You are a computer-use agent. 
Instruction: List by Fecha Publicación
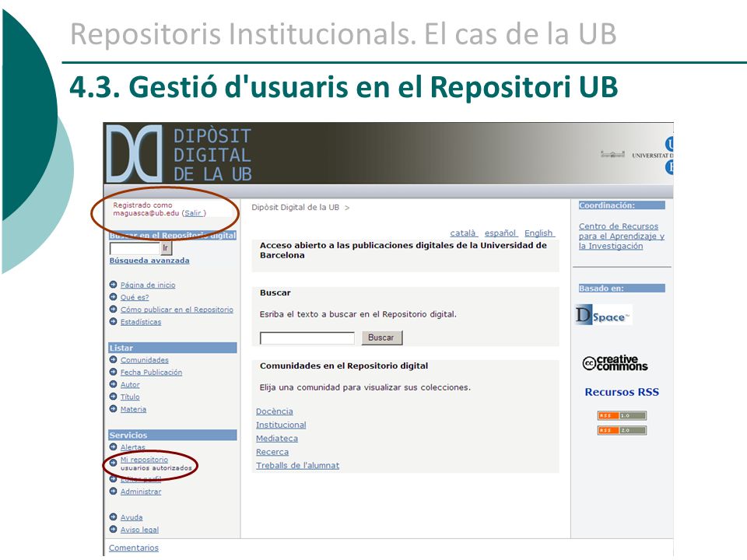[151, 373]
